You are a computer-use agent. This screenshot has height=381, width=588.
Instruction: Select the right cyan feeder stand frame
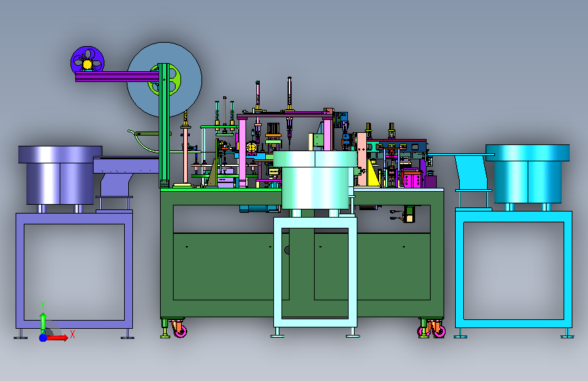click(514, 269)
